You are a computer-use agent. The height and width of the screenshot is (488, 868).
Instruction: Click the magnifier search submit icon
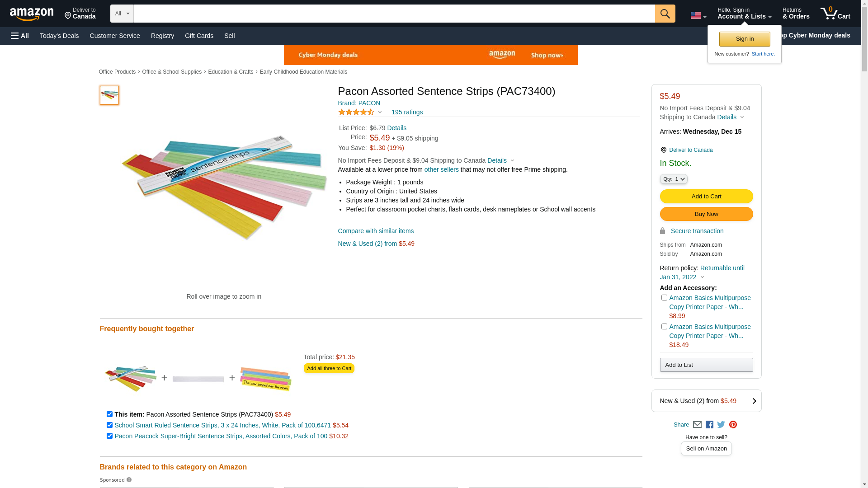point(665,14)
